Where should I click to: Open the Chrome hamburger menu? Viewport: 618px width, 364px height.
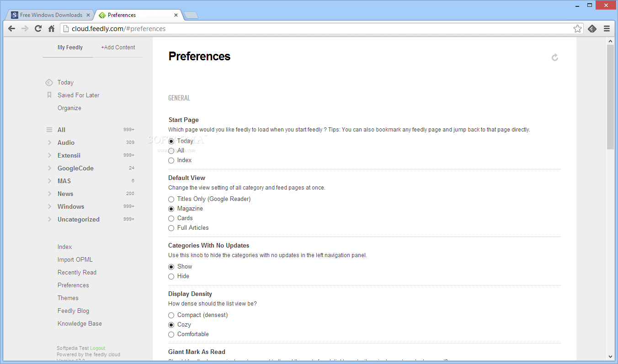click(607, 28)
